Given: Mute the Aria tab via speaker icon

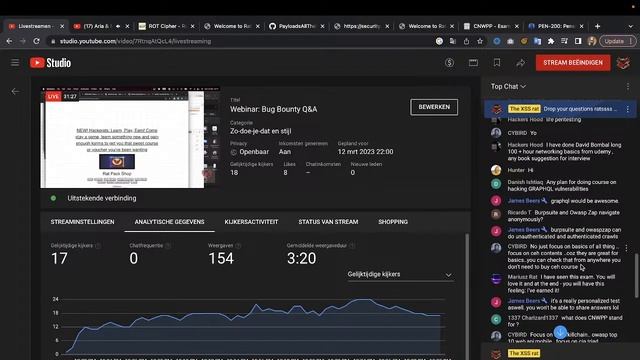Looking at the screenshot, I should (118, 26).
